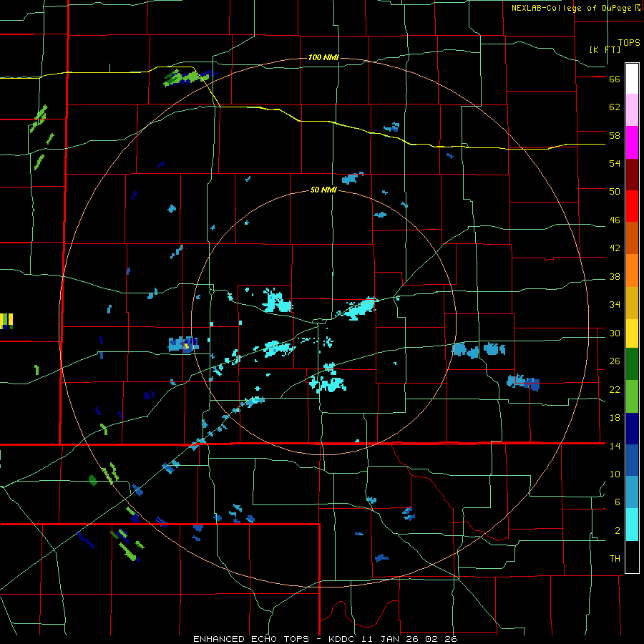Pick the cyan legend swatch

coord(632,525)
